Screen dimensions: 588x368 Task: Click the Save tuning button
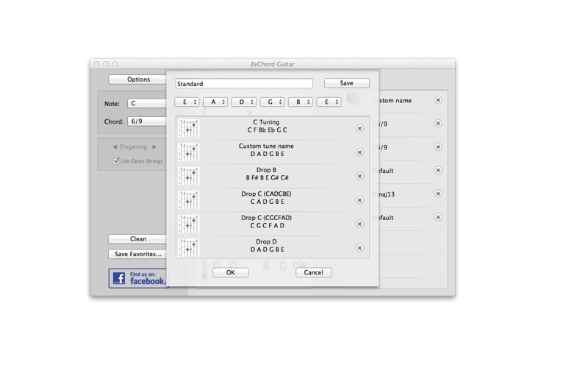(347, 83)
